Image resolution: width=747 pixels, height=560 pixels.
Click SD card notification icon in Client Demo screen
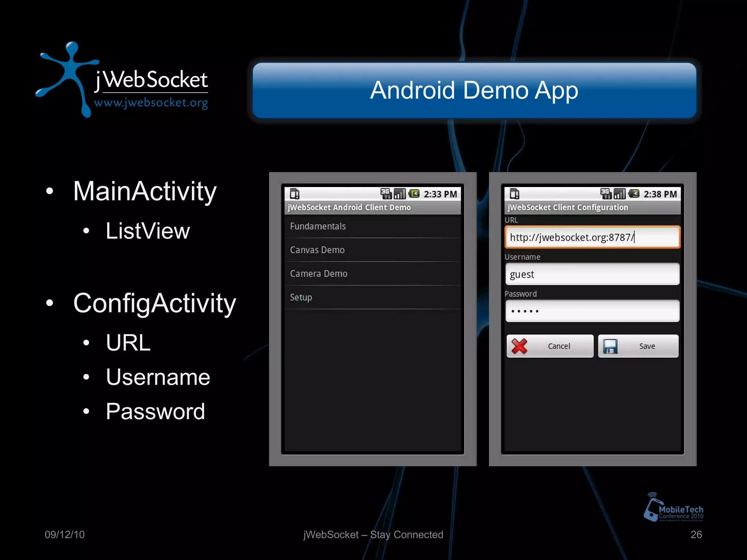click(295, 194)
